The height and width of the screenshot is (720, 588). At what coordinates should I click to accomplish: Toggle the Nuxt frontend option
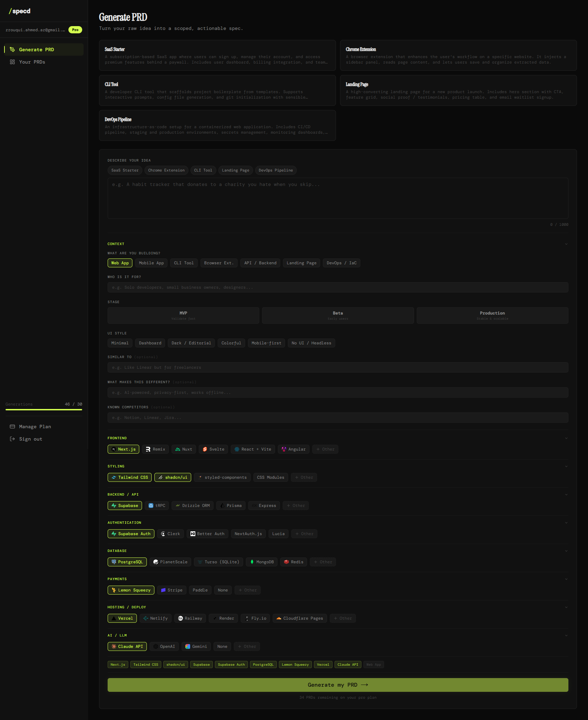pyautogui.click(x=184, y=449)
